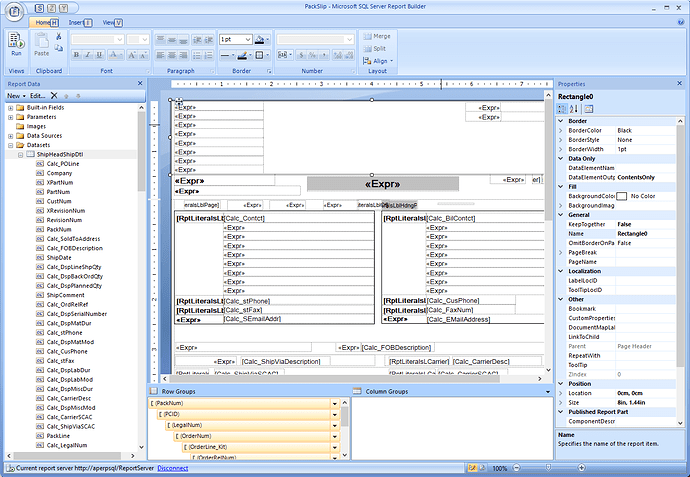Click Split in the Layout group
The image size is (690, 477).
click(375, 48)
